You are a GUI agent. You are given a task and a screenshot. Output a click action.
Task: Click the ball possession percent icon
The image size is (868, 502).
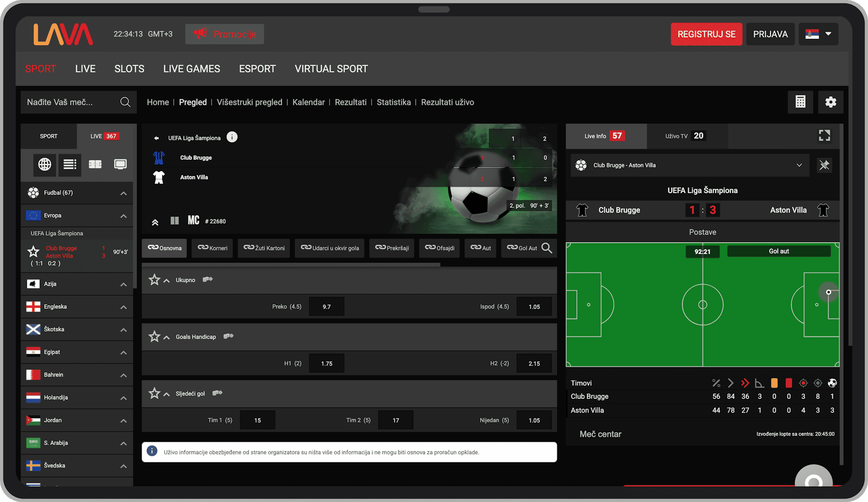pyautogui.click(x=716, y=383)
